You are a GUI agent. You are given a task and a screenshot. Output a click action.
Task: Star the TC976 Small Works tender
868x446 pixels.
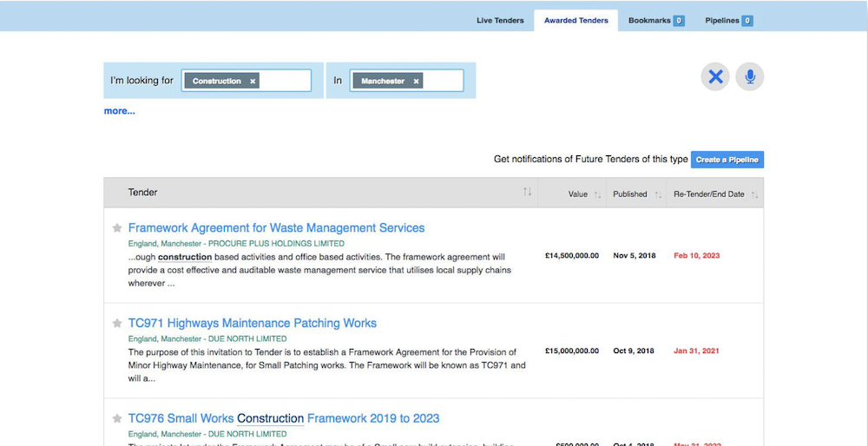(x=117, y=419)
